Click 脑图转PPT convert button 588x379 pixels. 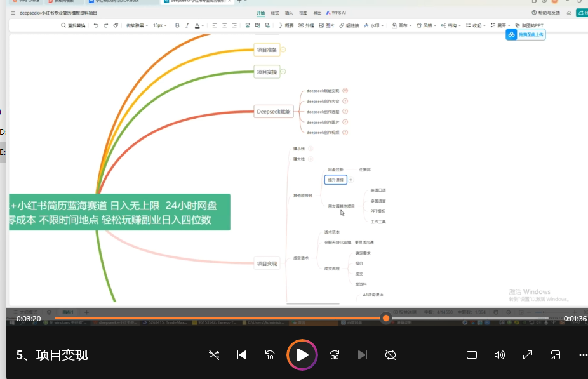click(529, 25)
